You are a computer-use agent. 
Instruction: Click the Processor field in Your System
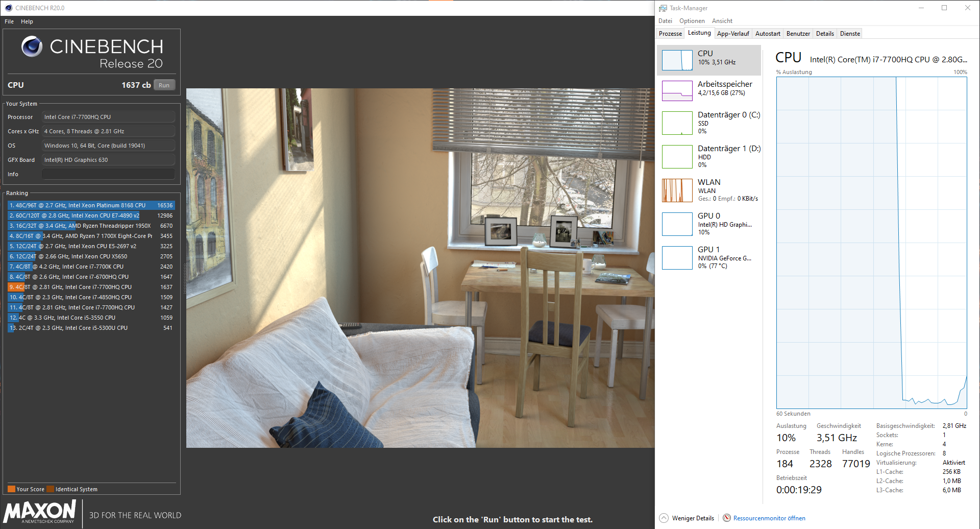108,117
